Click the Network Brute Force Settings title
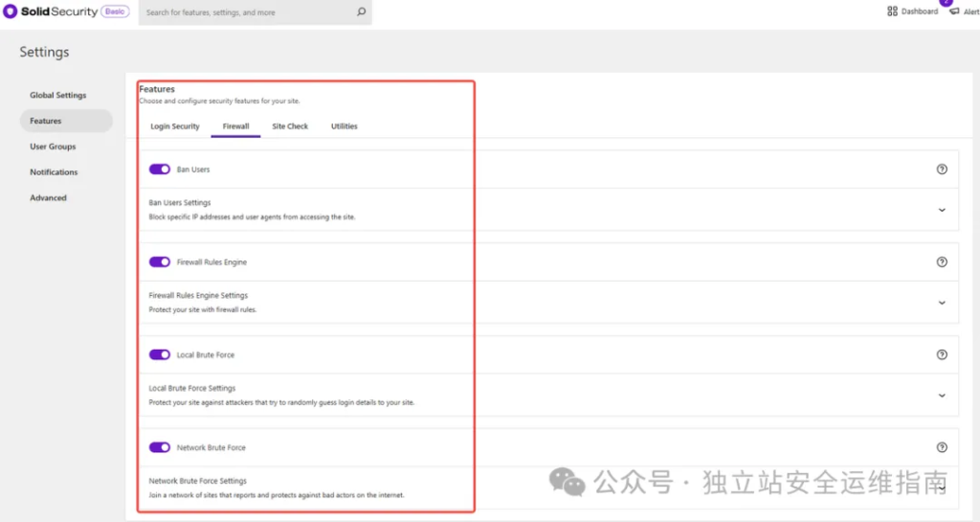This screenshot has height=522, width=980. (197, 481)
